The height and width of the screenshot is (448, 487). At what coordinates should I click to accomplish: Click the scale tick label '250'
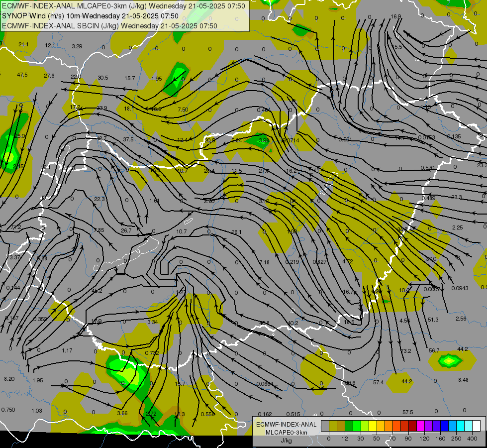(456, 439)
